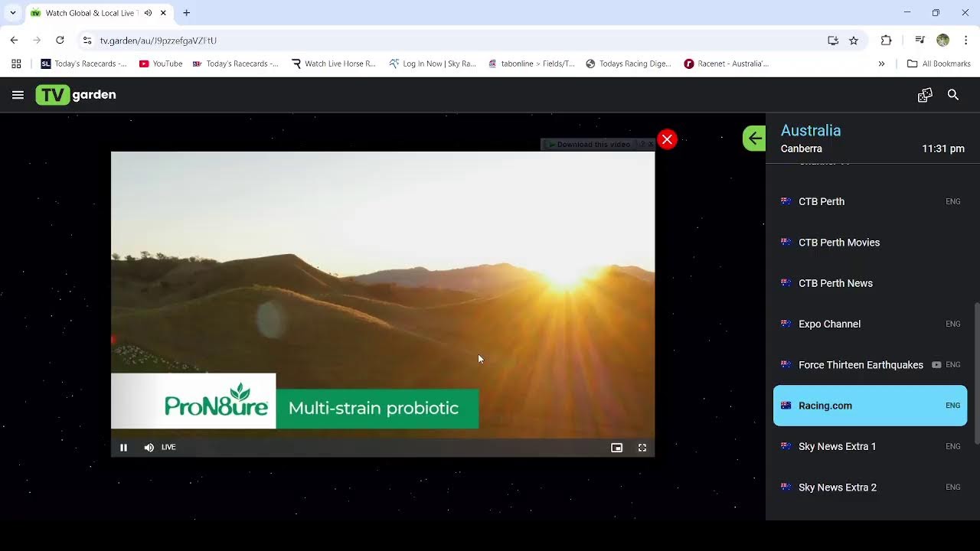The height and width of the screenshot is (551, 980).
Task: Open the YouTube bookmark
Action: [x=161, y=64]
